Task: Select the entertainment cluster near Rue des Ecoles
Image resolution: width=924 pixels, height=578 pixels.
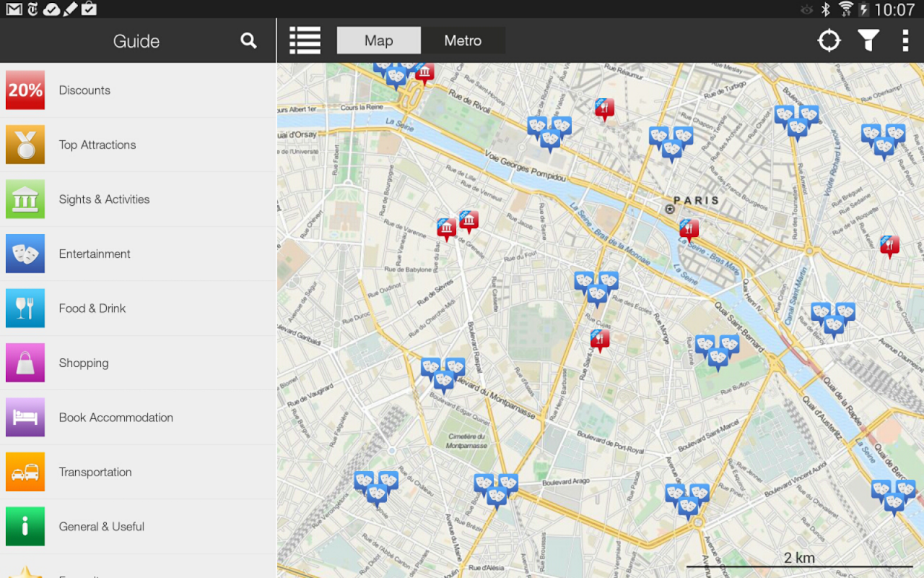Action: pos(596,288)
